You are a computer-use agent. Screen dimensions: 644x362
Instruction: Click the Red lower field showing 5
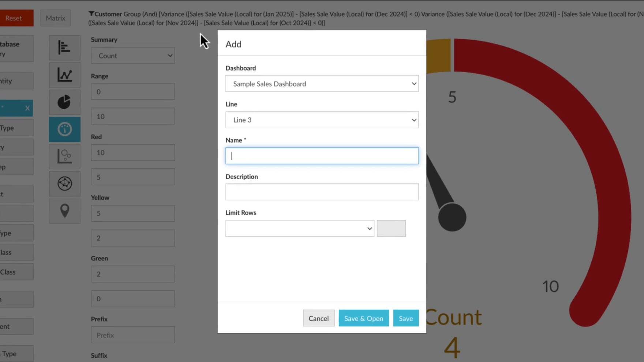click(133, 177)
